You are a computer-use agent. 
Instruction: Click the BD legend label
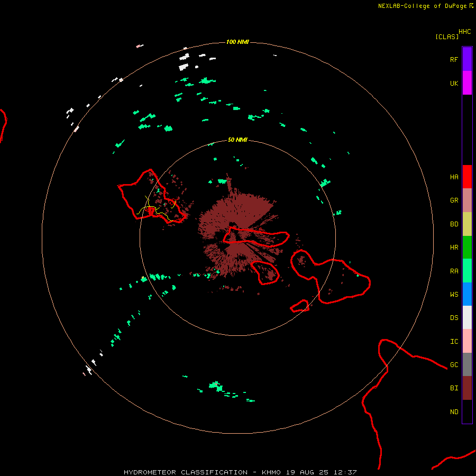(454, 224)
